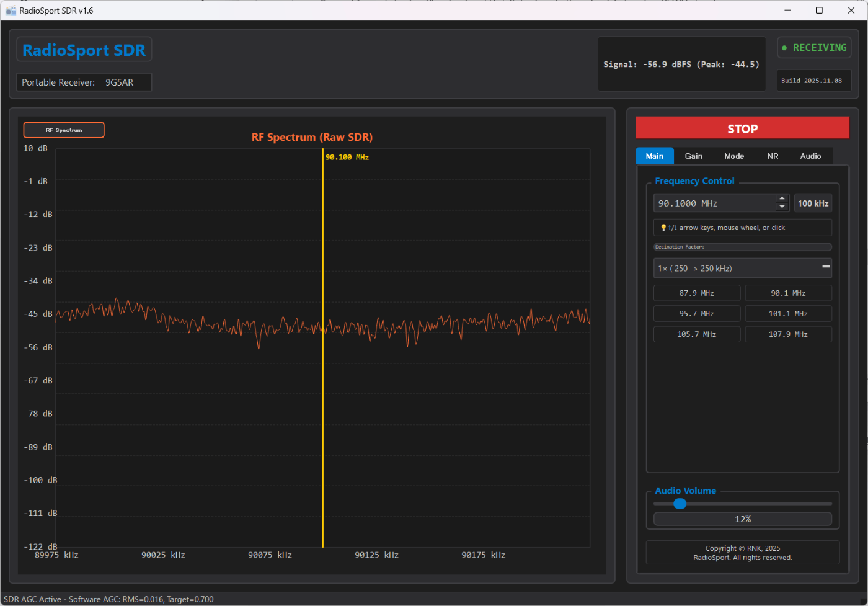Maximize the RadioSport SDR window
The image size is (868, 606).
coord(819,11)
